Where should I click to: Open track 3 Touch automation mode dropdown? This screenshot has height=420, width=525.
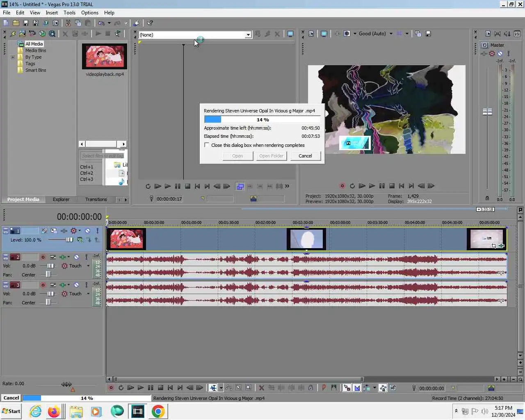[88, 294]
